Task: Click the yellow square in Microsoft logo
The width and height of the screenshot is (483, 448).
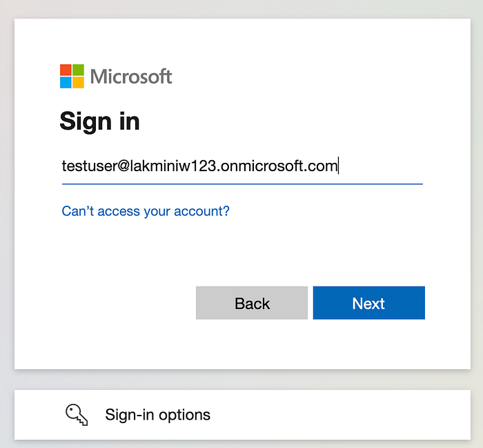Action: tap(78, 82)
